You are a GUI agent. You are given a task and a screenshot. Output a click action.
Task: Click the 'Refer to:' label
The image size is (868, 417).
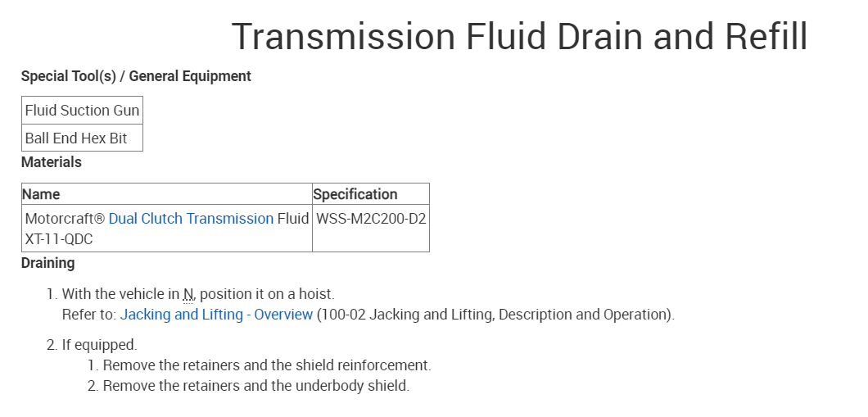click(x=89, y=315)
